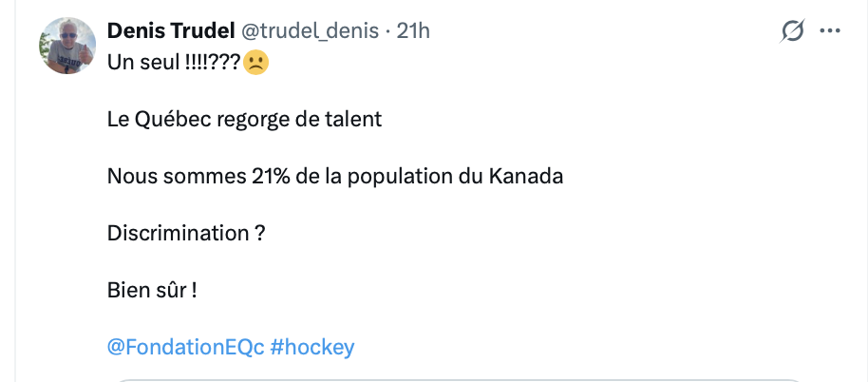Browse the #hockey hashtag

coord(312,347)
